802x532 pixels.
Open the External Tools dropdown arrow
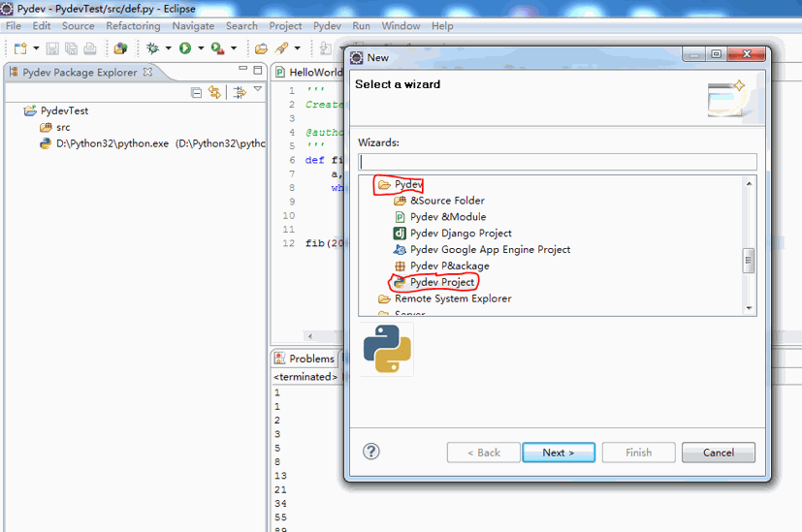(234, 48)
